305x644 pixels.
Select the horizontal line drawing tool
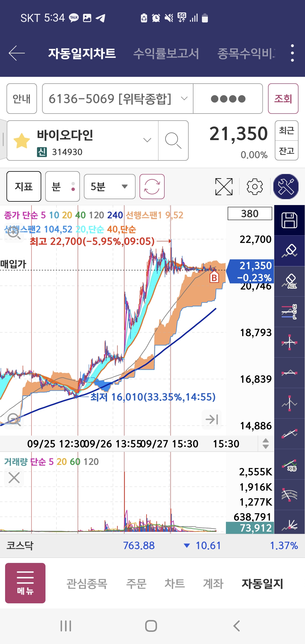[x=289, y=373]
